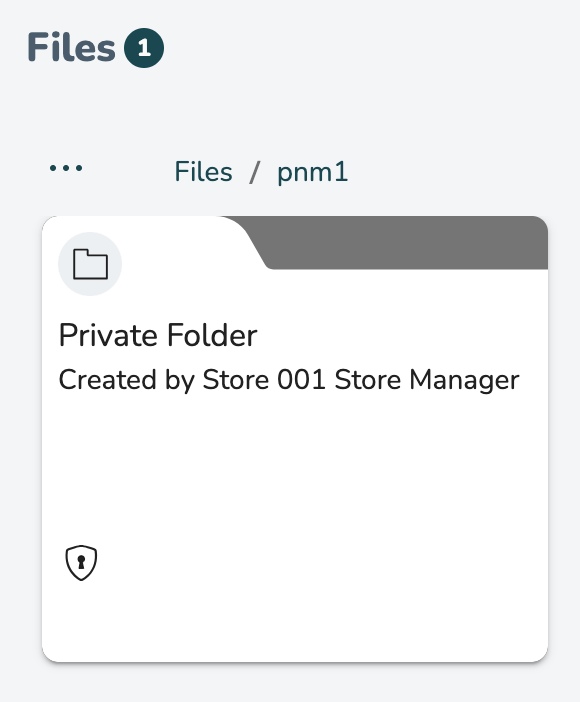The width and height of the screenshot is (580, 702).
Task: Select the Files page heading
Action: (71, 47)
